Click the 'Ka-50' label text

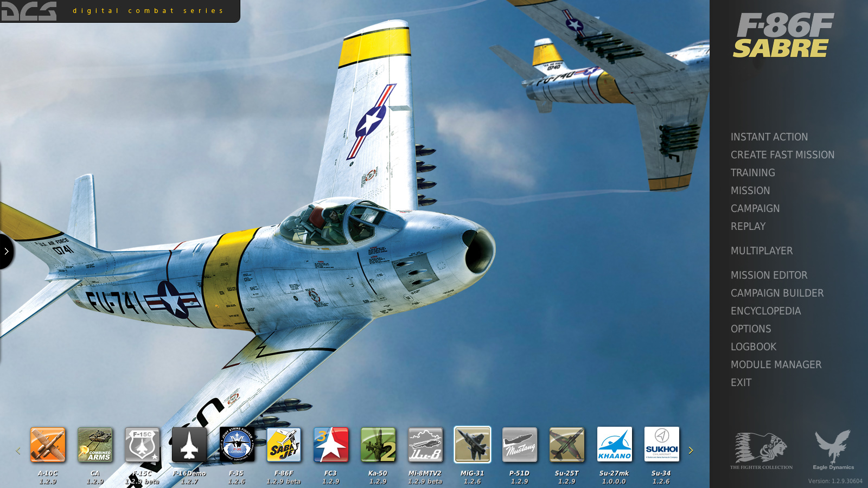pyautogui.click(x=378, y=473)
